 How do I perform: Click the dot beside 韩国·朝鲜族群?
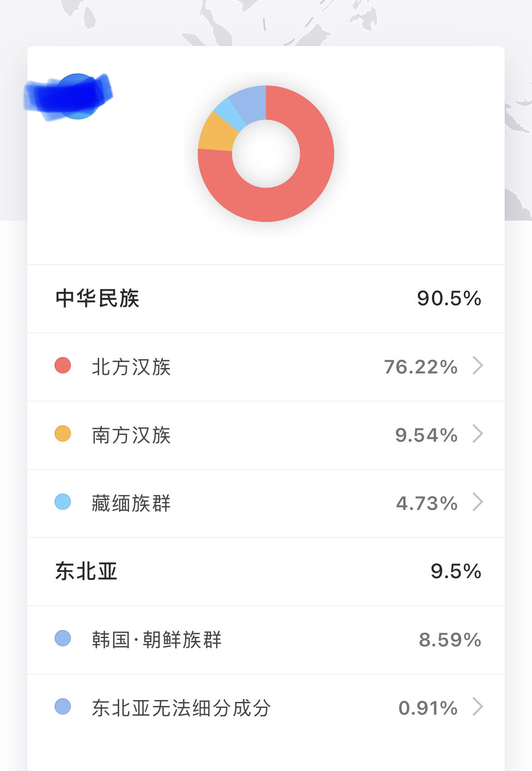63,638
